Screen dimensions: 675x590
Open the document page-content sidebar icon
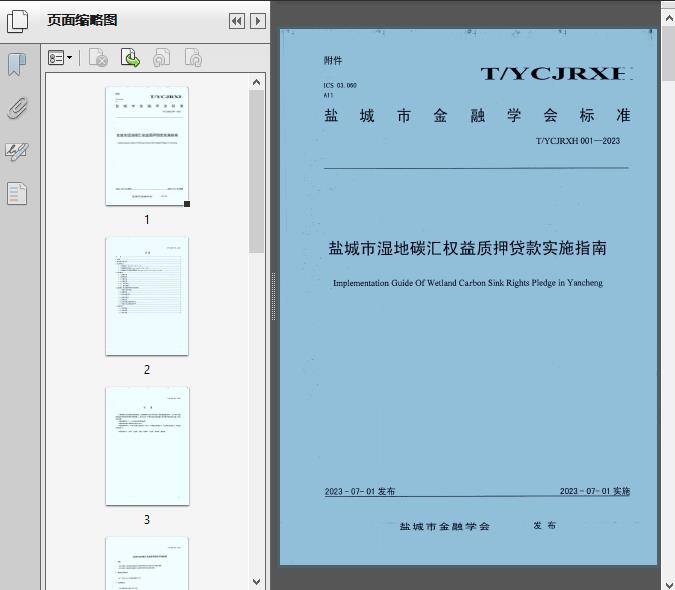(x=17, y=193)
